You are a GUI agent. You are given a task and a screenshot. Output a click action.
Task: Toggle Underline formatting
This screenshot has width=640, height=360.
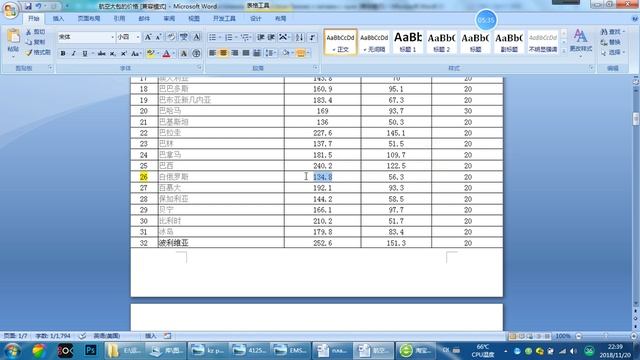pos(85,53)
